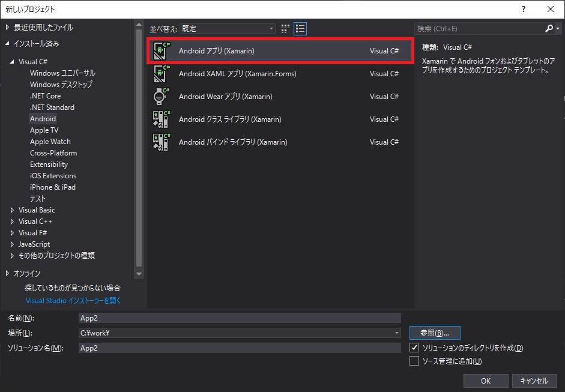Click the tree scrollbar down arrow

coord(139,274)
